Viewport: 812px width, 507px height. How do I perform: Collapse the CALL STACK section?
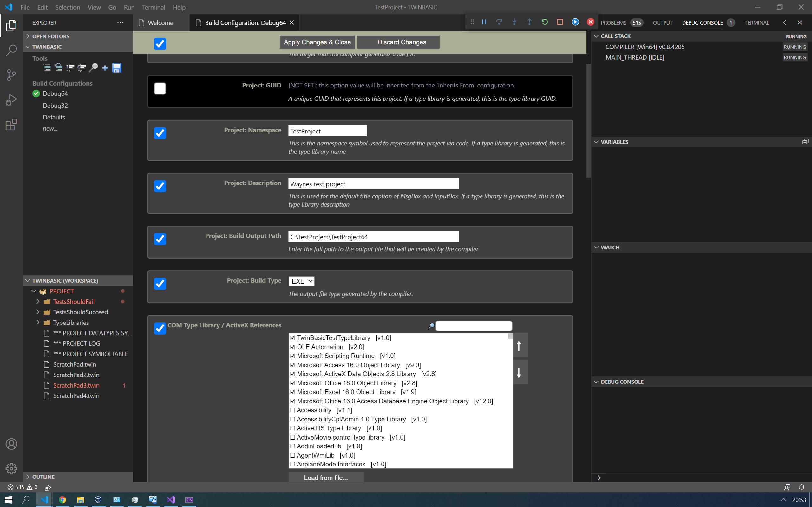597,36
